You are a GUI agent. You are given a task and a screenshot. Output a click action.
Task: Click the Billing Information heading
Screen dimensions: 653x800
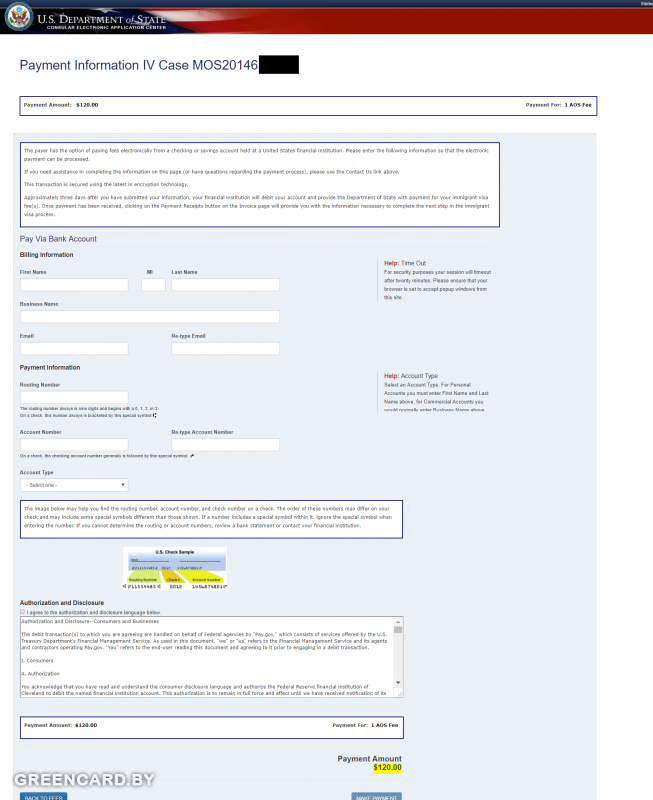(x=46, y=255)
